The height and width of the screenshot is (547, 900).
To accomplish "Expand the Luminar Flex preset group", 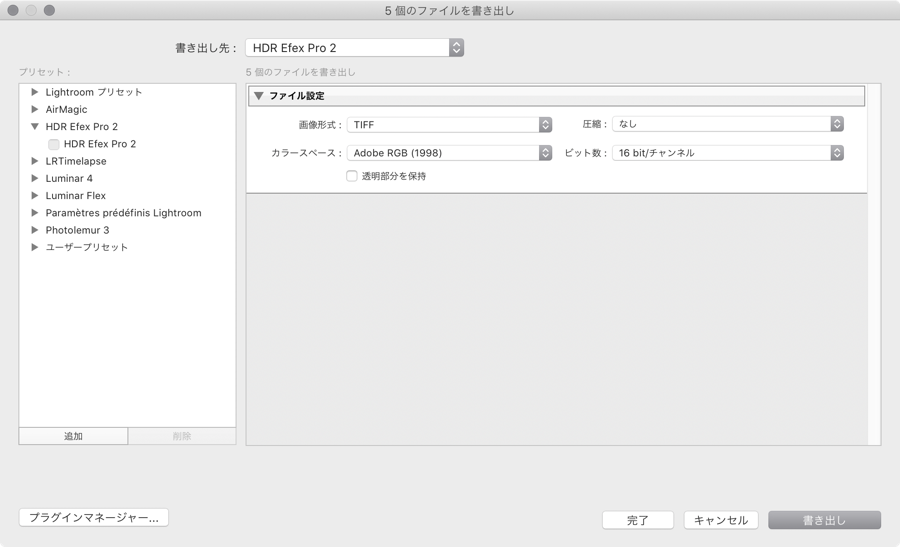I will click(x=34, y=195).
